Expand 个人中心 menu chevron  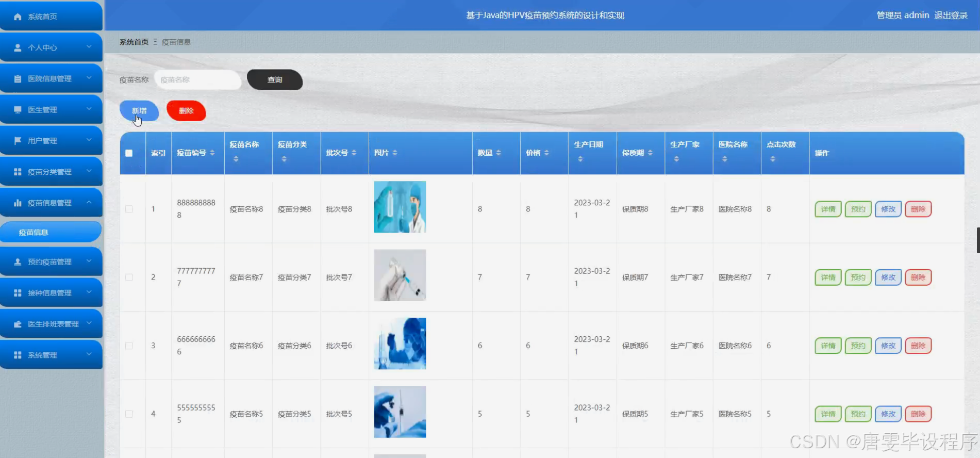89,47
